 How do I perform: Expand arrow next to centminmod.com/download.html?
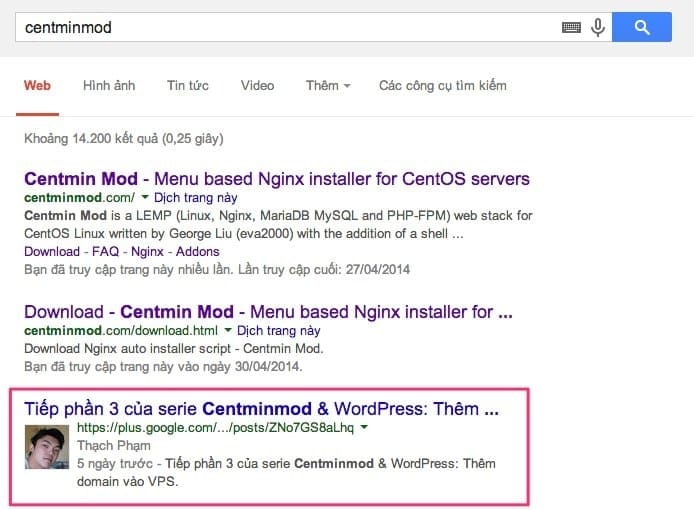(228, 330)
